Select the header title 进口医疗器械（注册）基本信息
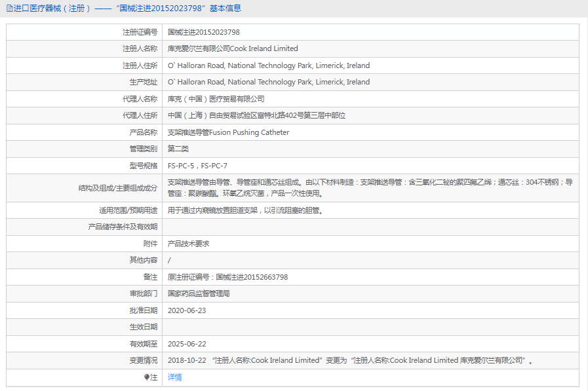 point(128,9)
